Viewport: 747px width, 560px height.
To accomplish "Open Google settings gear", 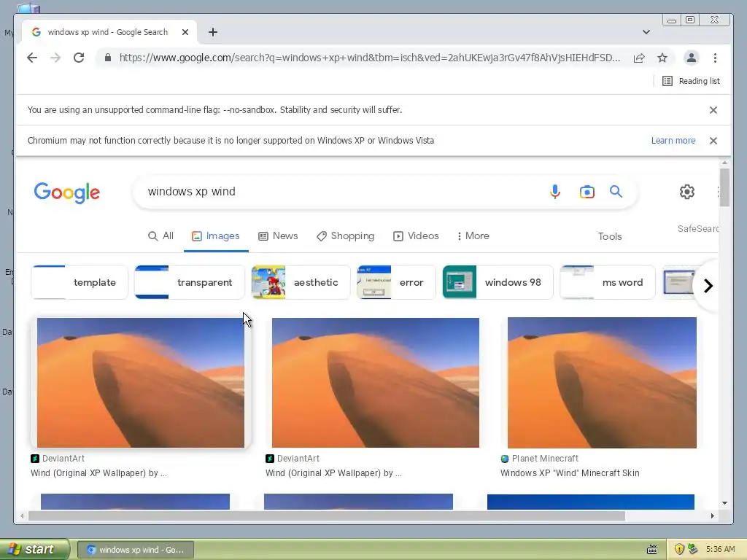I will coord(687,192).
